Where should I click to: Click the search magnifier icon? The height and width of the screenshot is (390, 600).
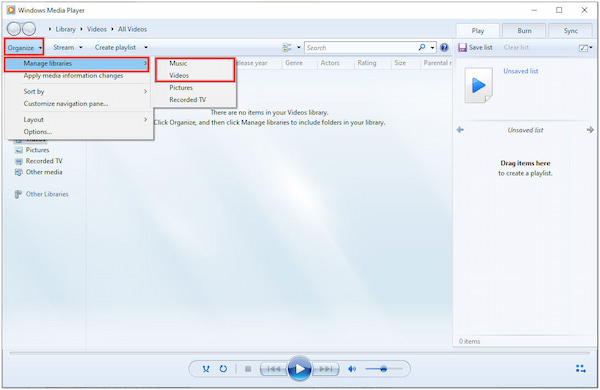click(422, 47)
